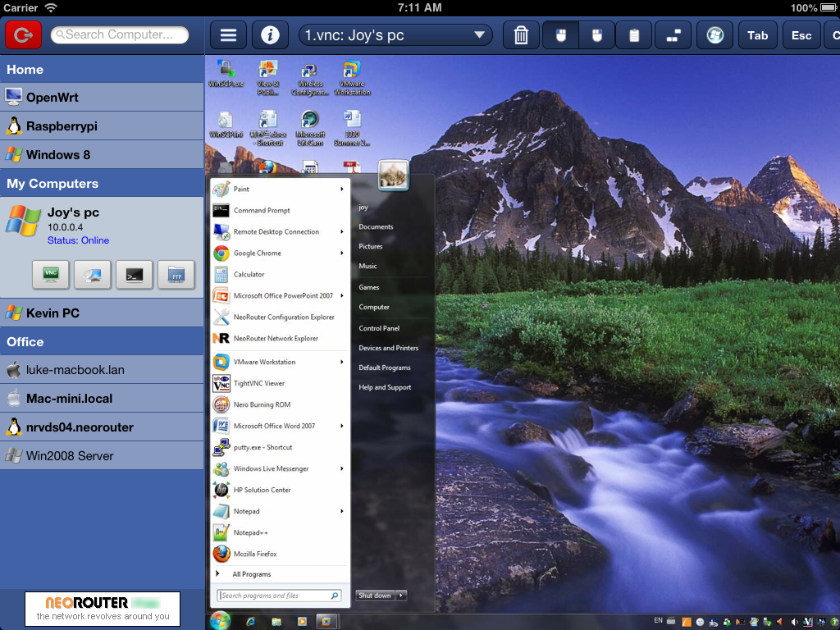Click the red logout icon button
The image size is (840, 630).
coord(23,35)
